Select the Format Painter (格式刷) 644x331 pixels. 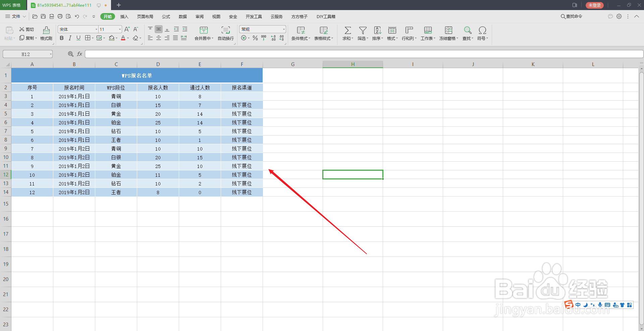pyautogui.click(x=46, y=34)
